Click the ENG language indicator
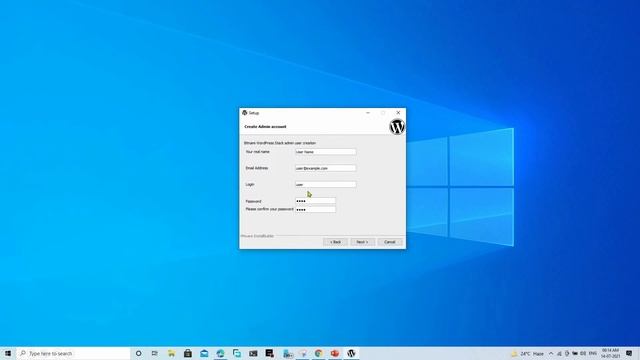Viewport: 640px width, 360px height. 593,353
